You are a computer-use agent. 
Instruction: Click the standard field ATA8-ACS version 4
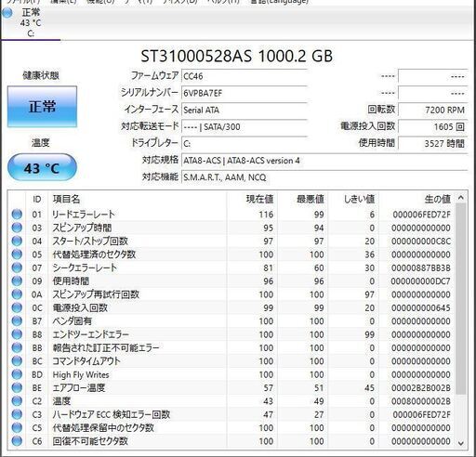[x=324, y=161]
